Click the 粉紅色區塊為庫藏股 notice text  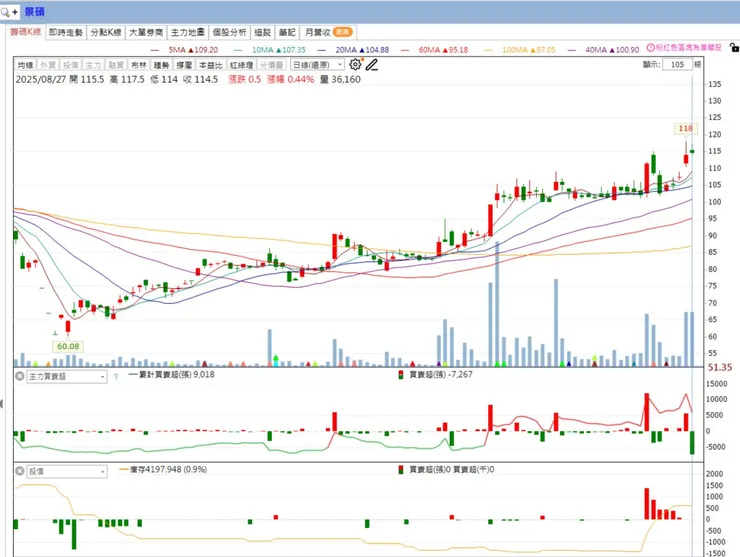689,48
